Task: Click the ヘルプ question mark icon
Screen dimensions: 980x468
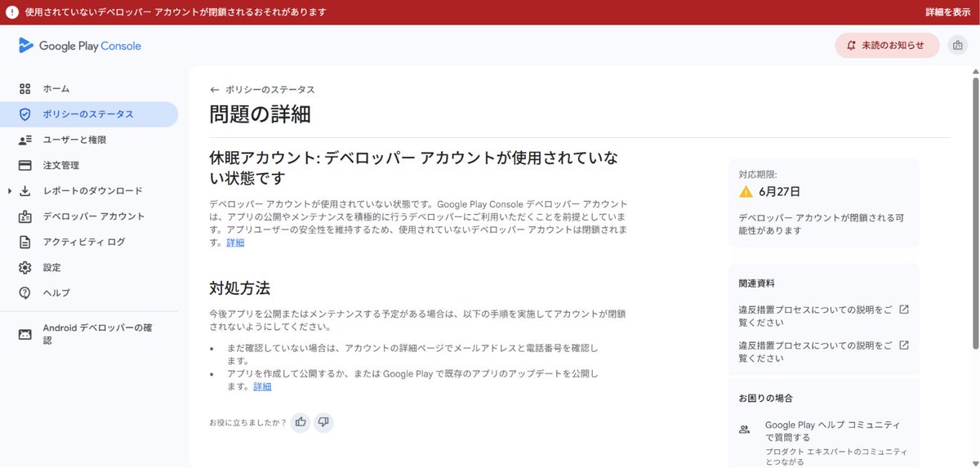Action: [25, 292]
